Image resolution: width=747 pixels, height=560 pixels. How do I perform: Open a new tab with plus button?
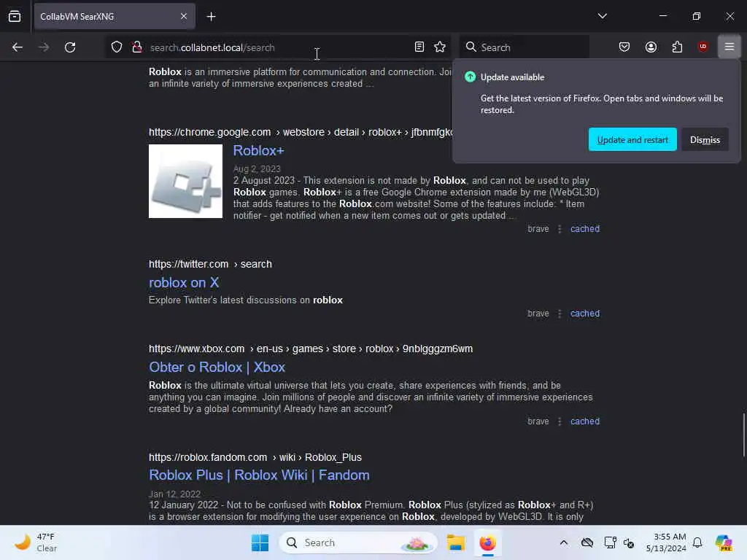coord(211,17)
